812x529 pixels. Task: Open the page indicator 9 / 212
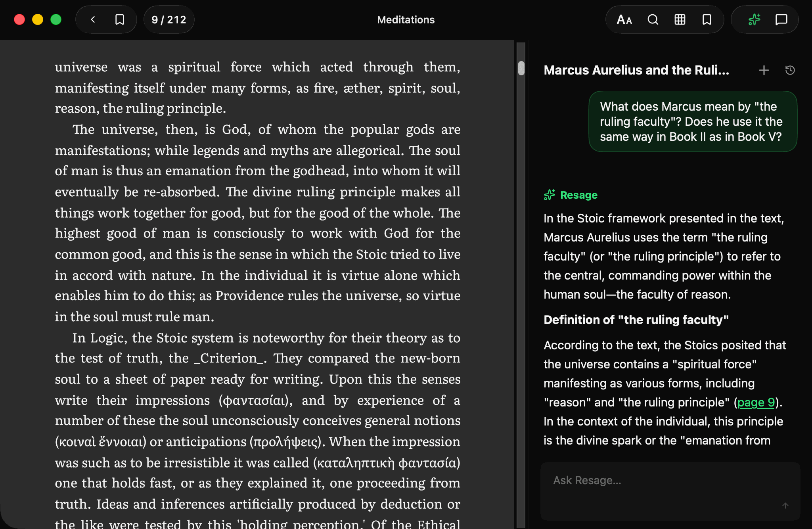169,19
